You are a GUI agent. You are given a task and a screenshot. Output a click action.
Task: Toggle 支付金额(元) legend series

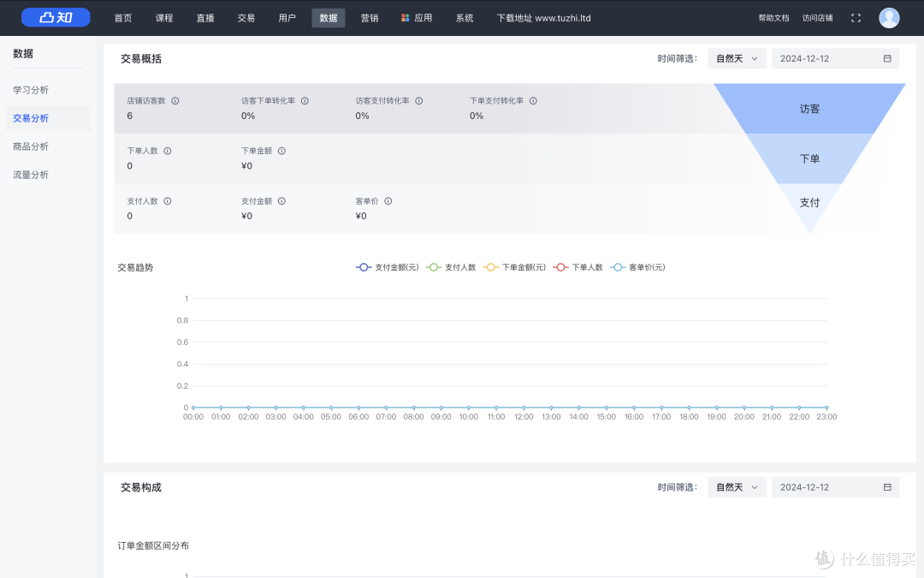[388, 267]
